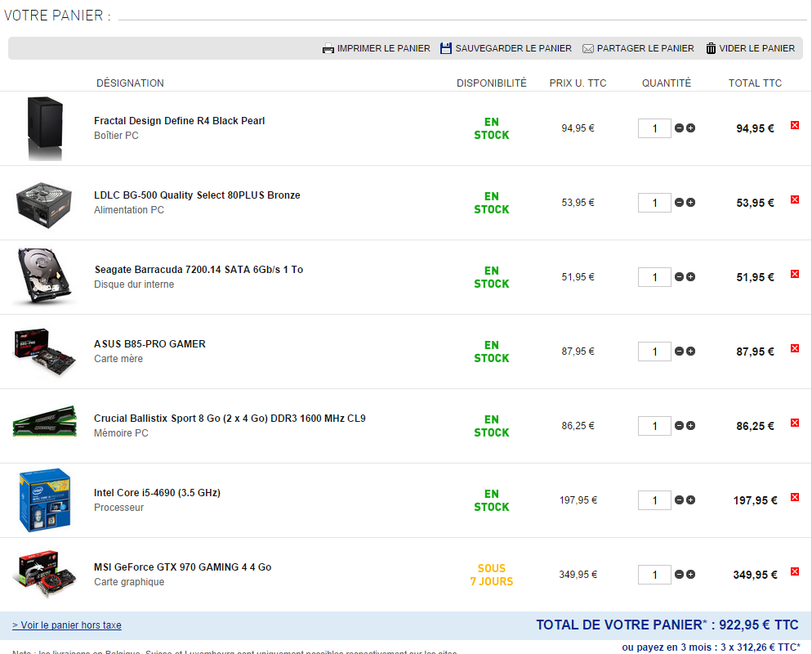The image size is (812, 654).
Task: Click the LDLC power supply thumbnail
Action: pyautogui.click(x=43, y=204)
